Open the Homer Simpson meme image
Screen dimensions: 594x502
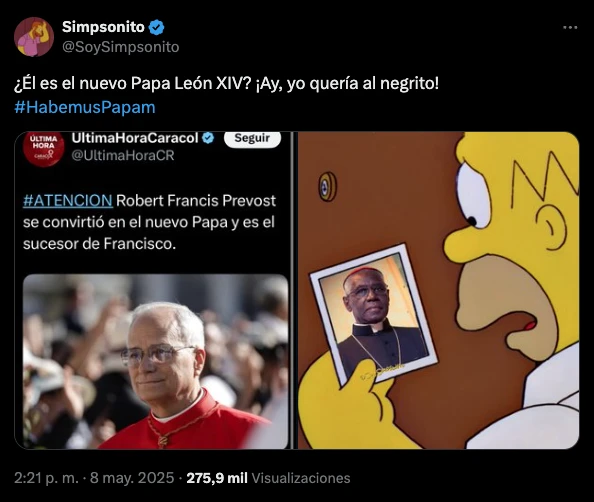439,290
